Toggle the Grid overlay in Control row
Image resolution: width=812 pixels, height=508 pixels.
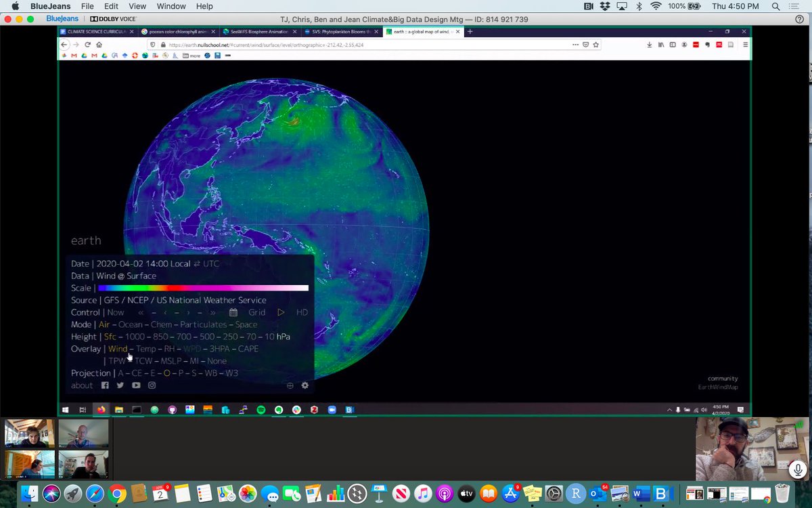[257, 312]
